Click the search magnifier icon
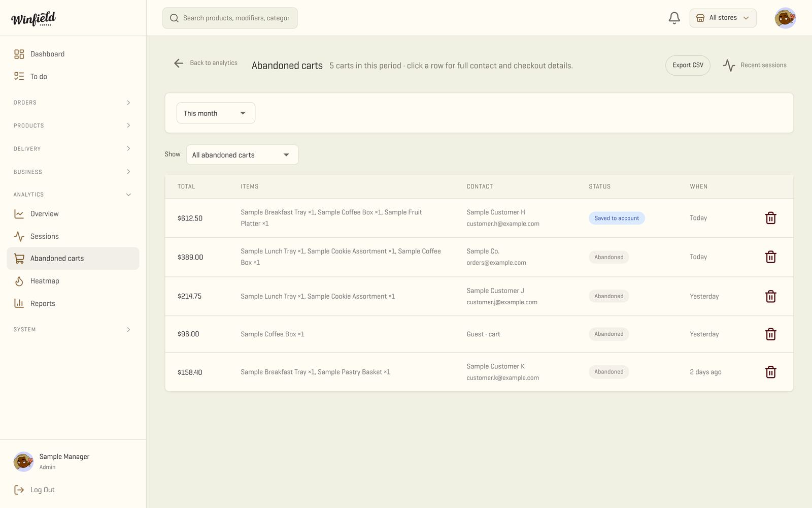The image size is (812, 508). click(x=174, y=18)
